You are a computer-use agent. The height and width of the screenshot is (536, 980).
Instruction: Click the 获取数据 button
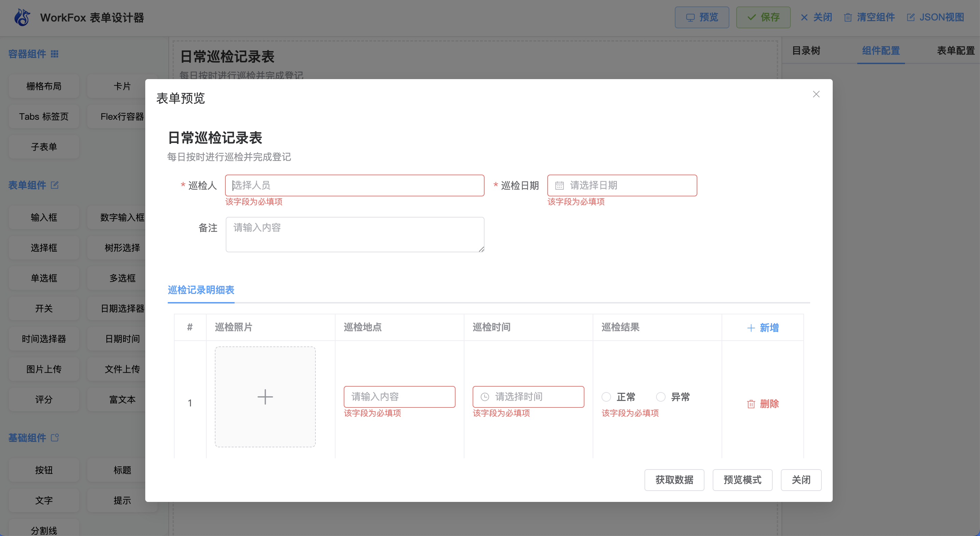pos(674,480)
